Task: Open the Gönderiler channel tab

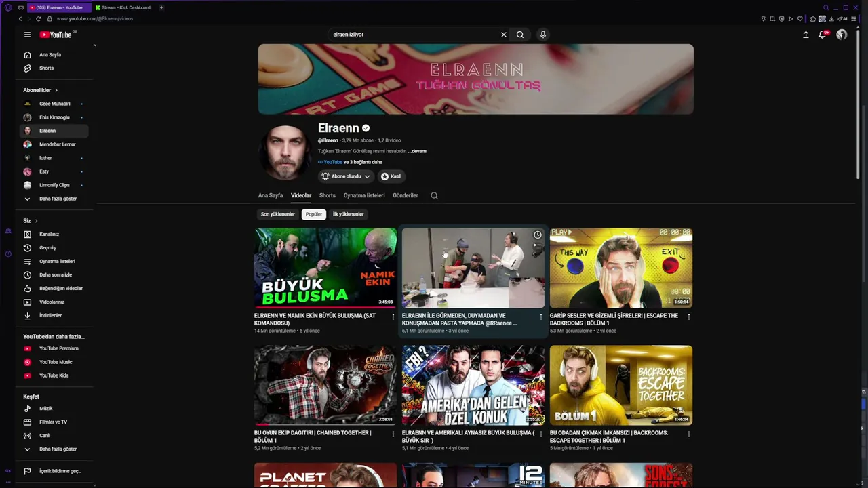Action: (406, 196)
